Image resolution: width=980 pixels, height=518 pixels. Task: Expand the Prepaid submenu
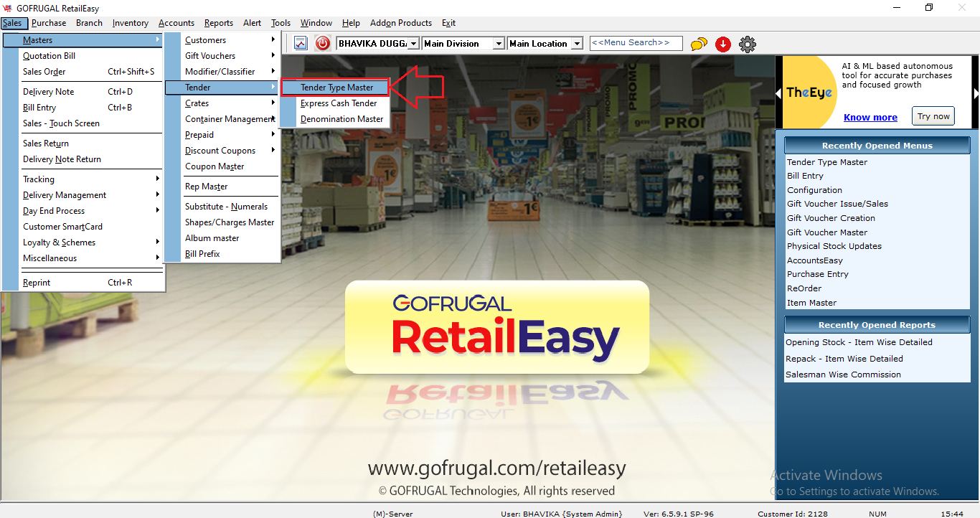[222, 135]
